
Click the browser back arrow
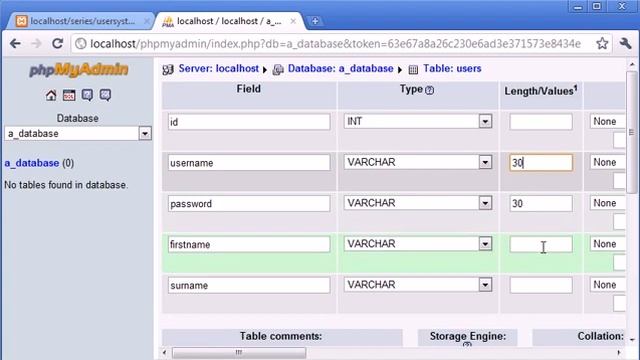pyautogui.click(x=16, y=43)
